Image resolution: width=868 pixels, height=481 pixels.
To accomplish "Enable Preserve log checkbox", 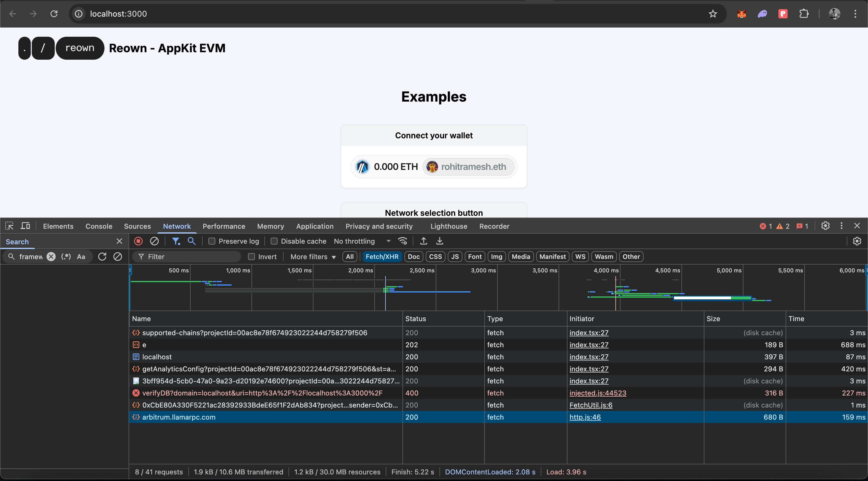I will [x=212, y=241].
